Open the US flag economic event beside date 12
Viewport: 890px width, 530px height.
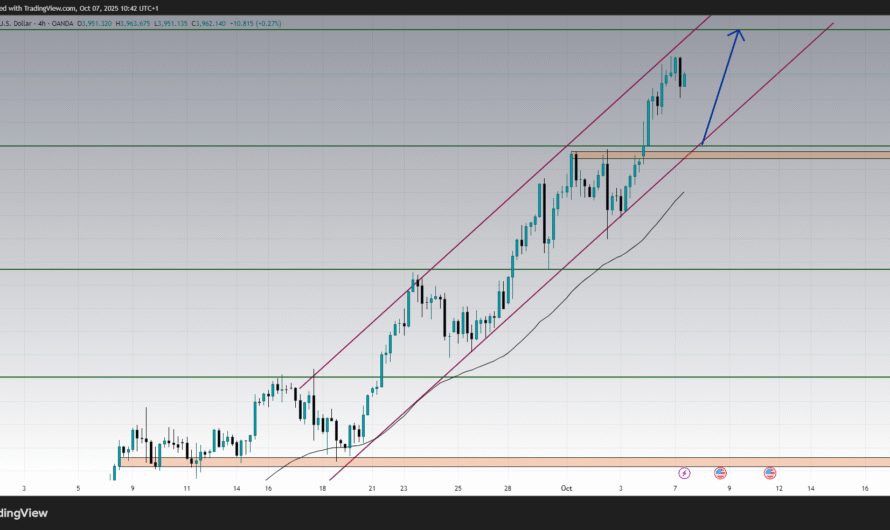(x=770, y=473)
